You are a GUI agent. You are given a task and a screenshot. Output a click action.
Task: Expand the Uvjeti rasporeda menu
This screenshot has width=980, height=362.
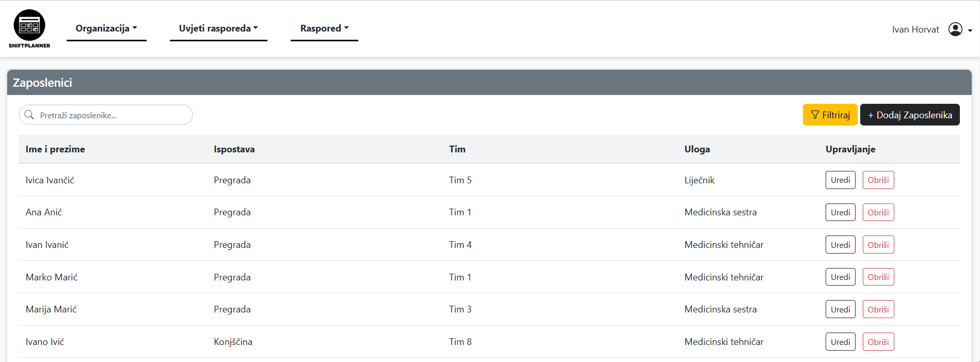tap(218, 28)
